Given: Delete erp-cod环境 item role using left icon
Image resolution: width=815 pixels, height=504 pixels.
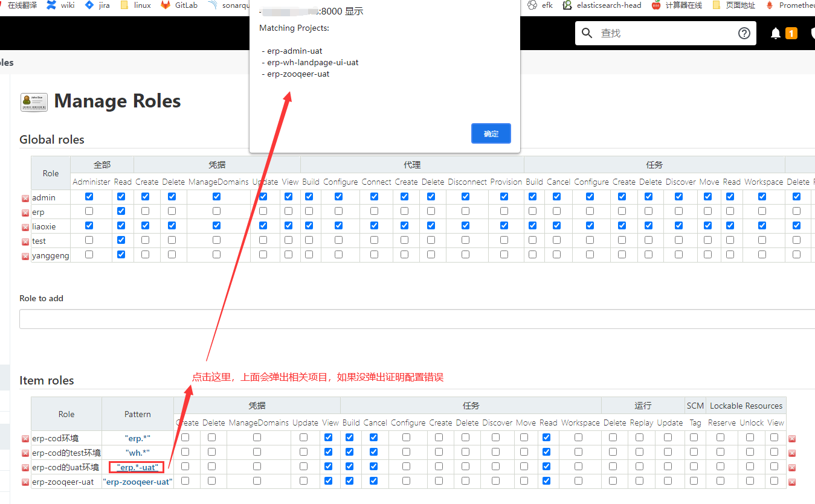Looking at the screenshot, I should (25, 439).
